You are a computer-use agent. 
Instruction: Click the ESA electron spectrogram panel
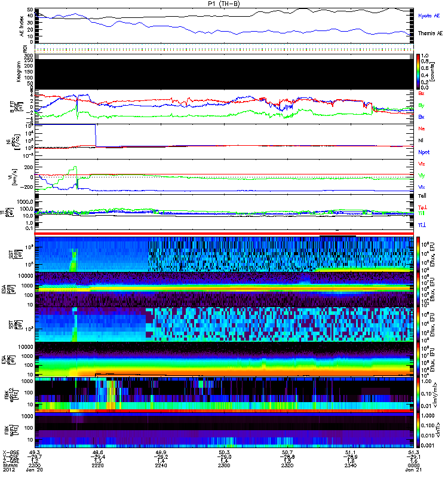(x=224, y=360)
